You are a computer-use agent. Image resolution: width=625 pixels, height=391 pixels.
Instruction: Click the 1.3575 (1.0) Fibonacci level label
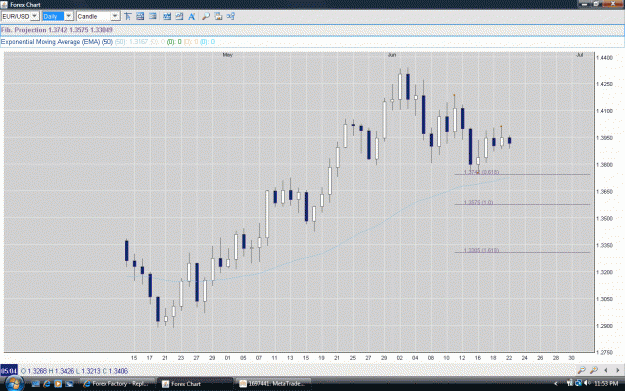[478, 202]
